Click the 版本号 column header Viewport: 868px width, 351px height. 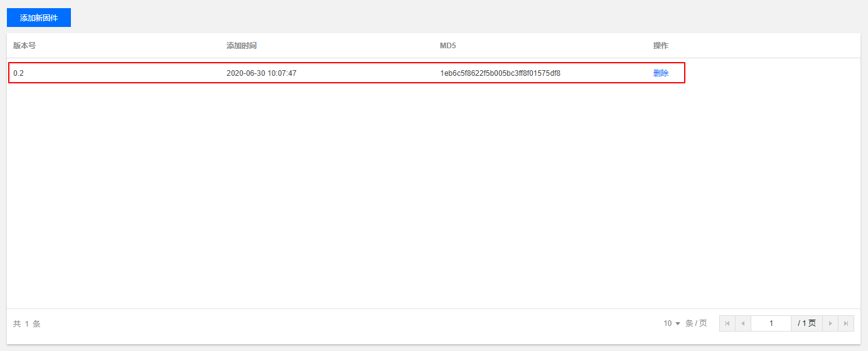pos(24,46)
